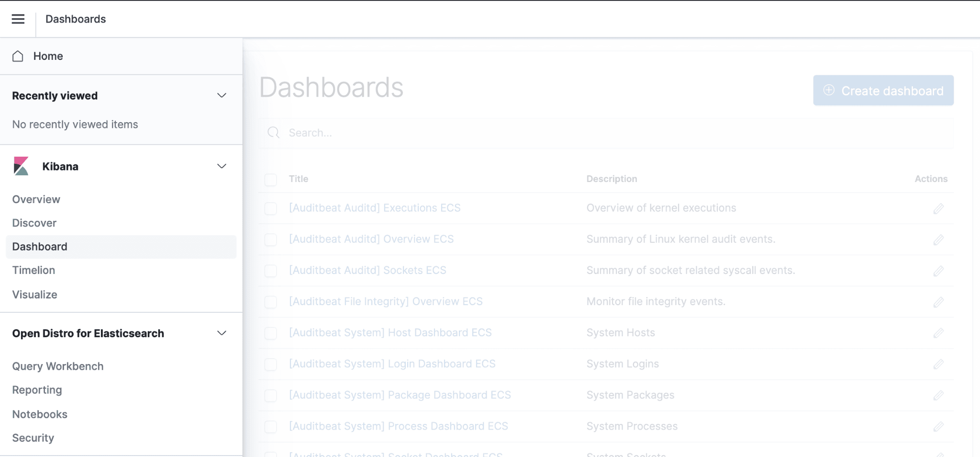Click the Kibana logo icon
980x457 pixels.
21,166
